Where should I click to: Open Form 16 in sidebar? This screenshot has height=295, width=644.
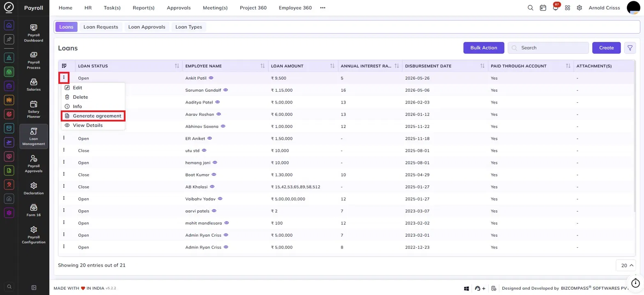pyautogui.click(x=34, y=210)
